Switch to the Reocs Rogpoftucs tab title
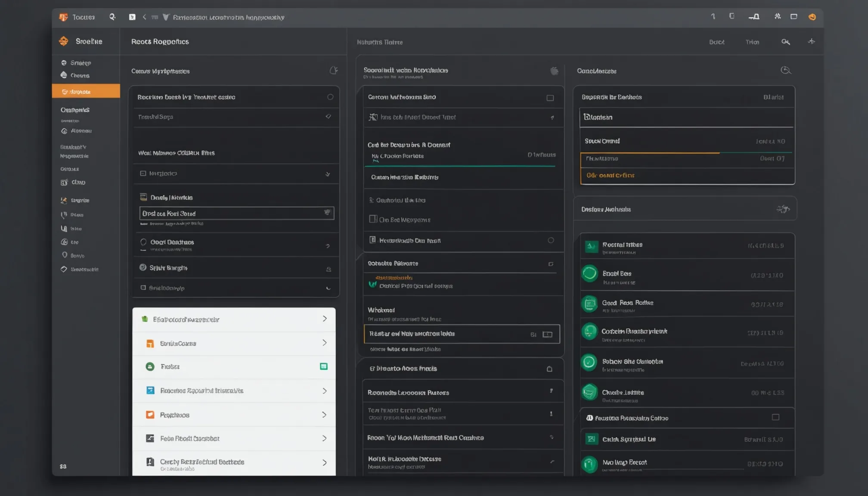 click(x=160, y=41)
